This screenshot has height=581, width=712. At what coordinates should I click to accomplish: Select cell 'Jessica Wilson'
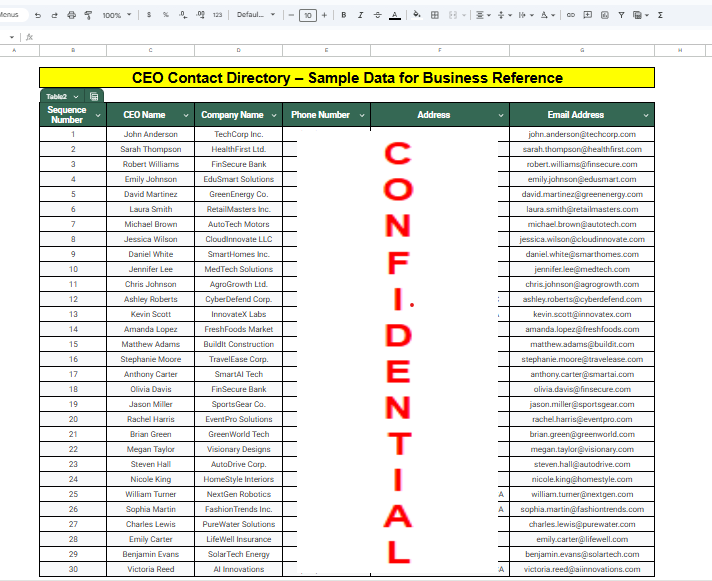point(150,239)
